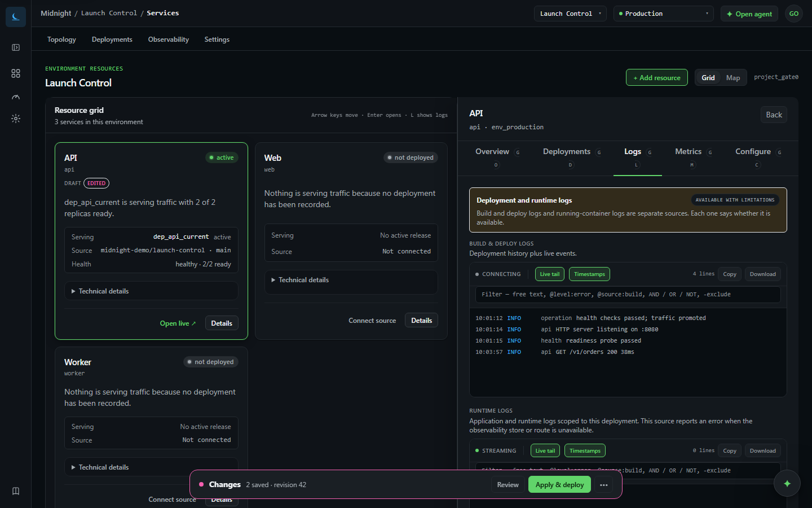Toggle the sidebar panel icon
Screen dimensions: 812x508
point(16,47)
